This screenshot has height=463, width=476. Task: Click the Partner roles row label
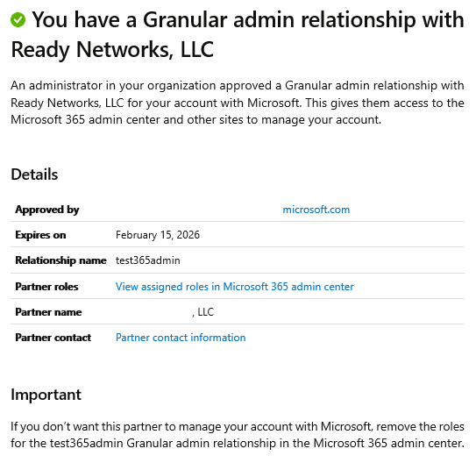[x=46, y=287]
